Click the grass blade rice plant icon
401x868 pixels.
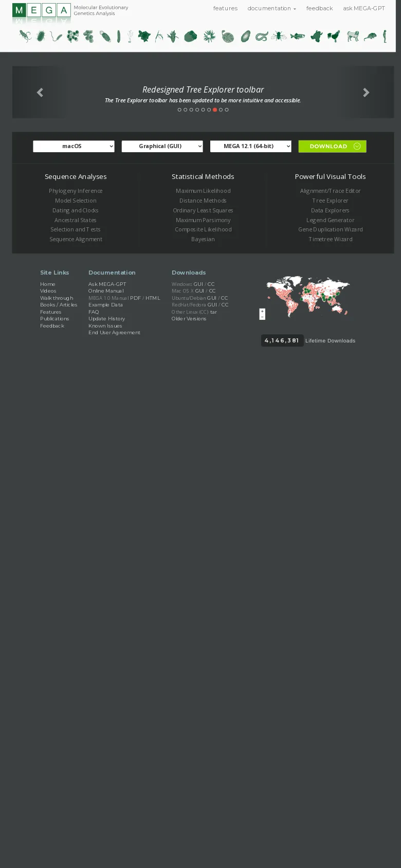coord(159,36)
